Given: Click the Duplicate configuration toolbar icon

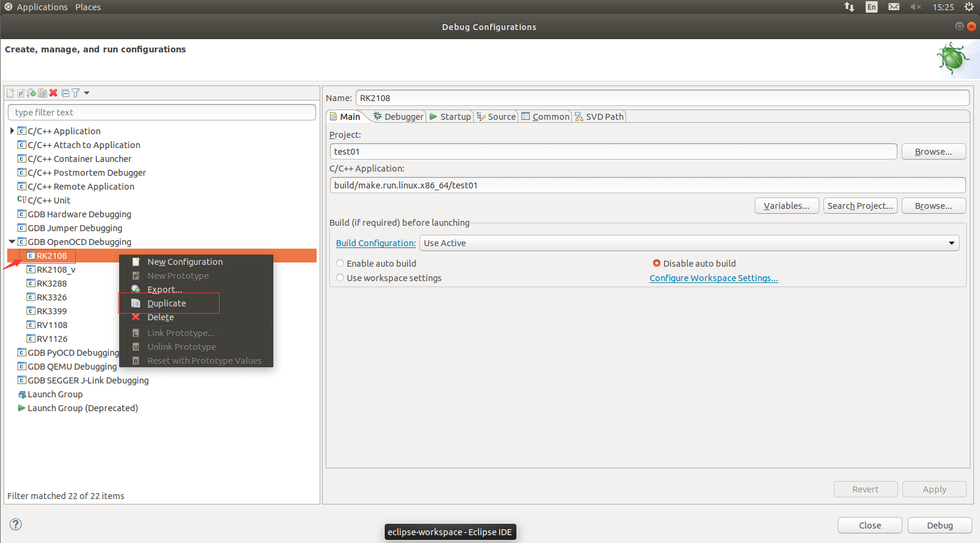Looking at the screenshot, I should pos(42,93).
